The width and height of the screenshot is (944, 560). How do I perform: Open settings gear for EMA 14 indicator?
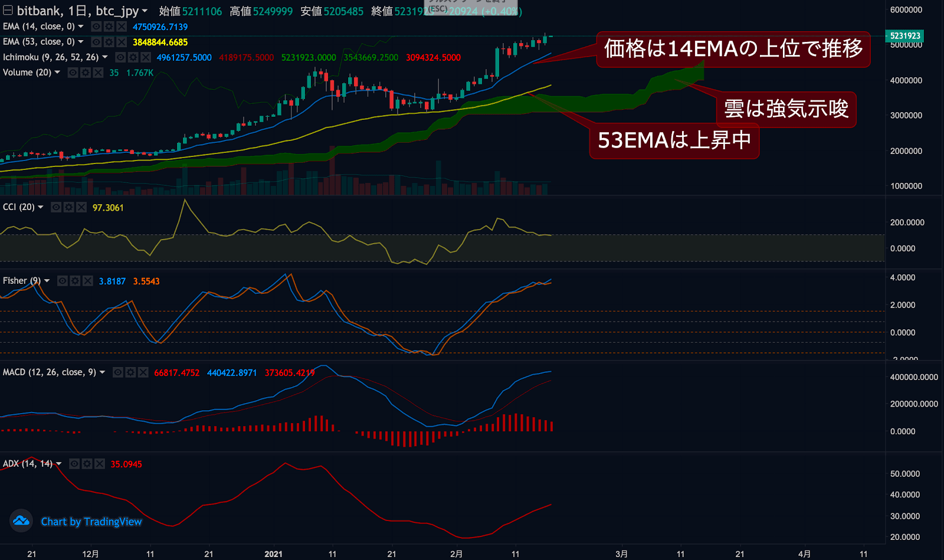pyautogui.click(x=109, y=27)
